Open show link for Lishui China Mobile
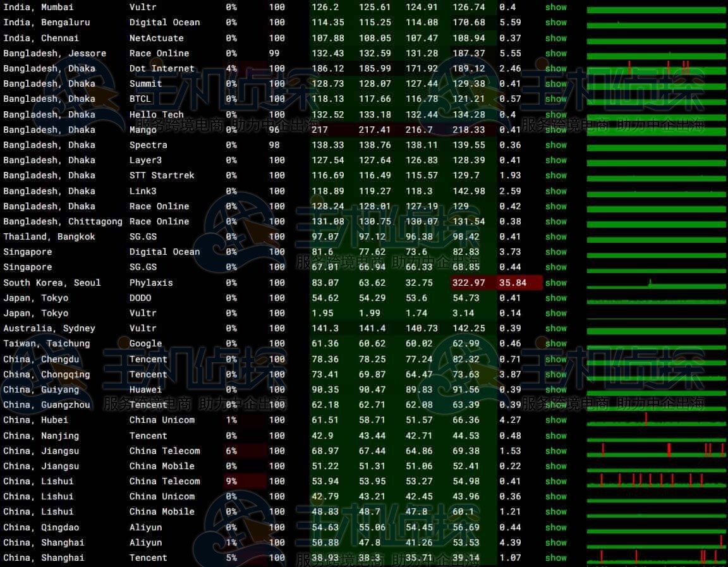 click(555, 512)
